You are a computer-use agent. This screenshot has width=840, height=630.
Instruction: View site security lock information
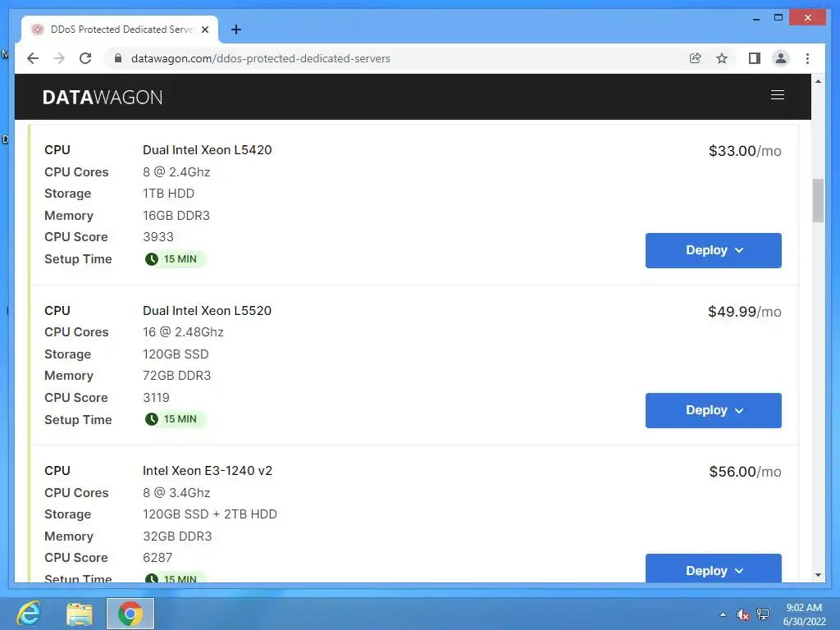pos(118,58)
